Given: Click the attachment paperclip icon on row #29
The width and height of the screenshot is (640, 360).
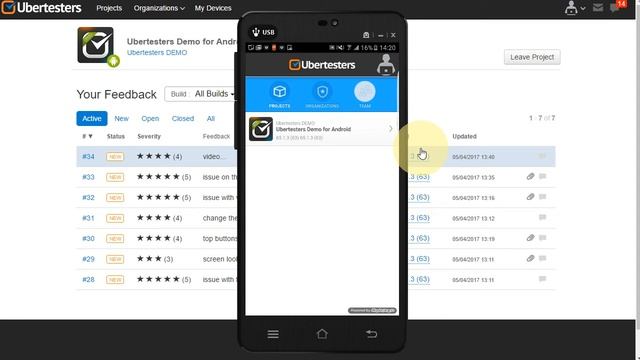Looking at the screenshot, I should click(x=530, y=258).
